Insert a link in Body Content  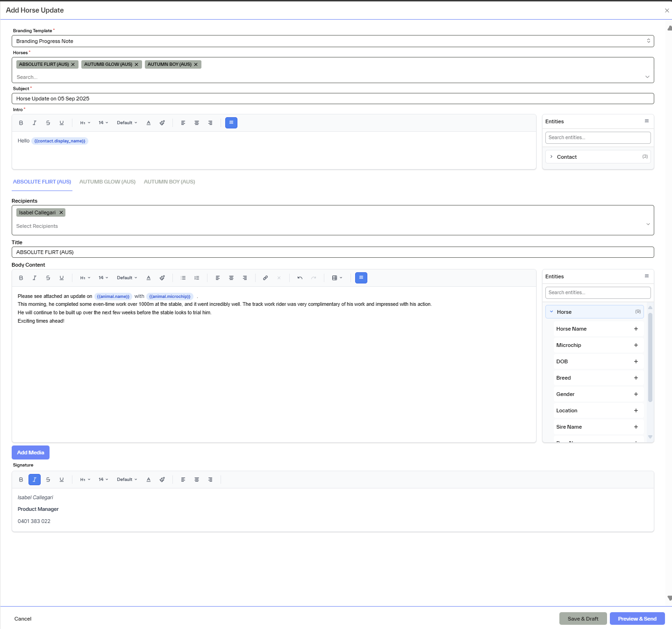265,278
